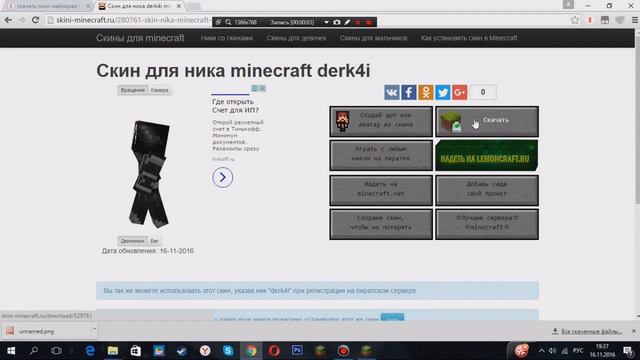Open the ad heading Где открыть счет для ИП
640x360 pixels.
click(x=236, y=106)
